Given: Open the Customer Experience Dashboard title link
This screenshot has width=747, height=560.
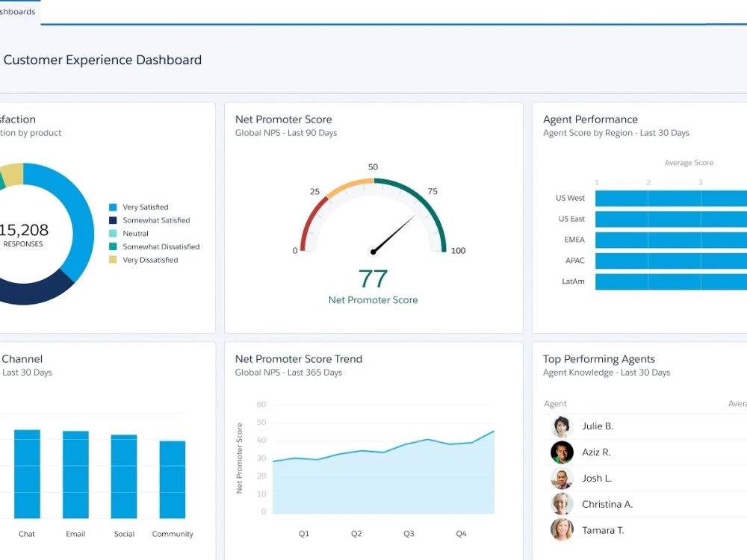Looking at the screenshot, I should (x=103, y=60).
